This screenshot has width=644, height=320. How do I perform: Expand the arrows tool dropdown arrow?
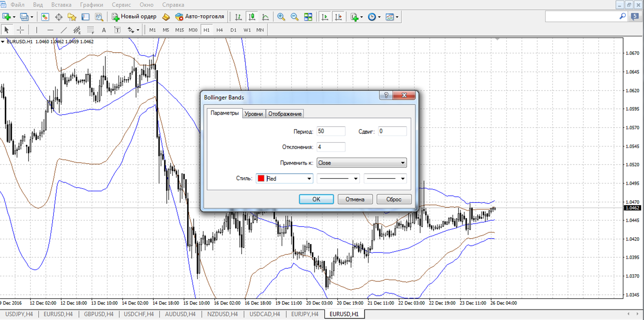point(138,30)
